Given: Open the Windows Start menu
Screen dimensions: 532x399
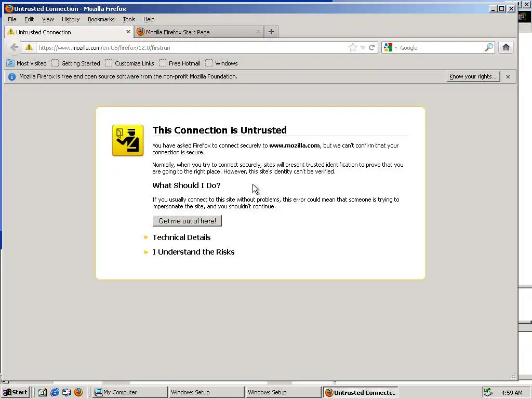Looking at the screenshot, I should [x=15, y=392].
